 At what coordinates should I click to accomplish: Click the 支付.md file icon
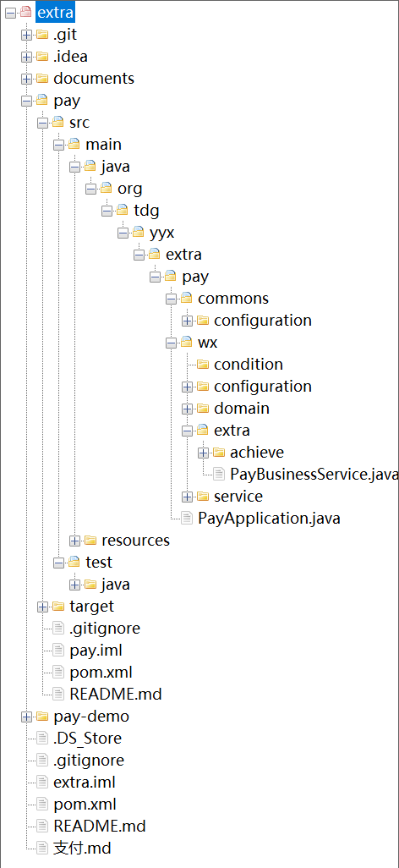tap(42, 848)
